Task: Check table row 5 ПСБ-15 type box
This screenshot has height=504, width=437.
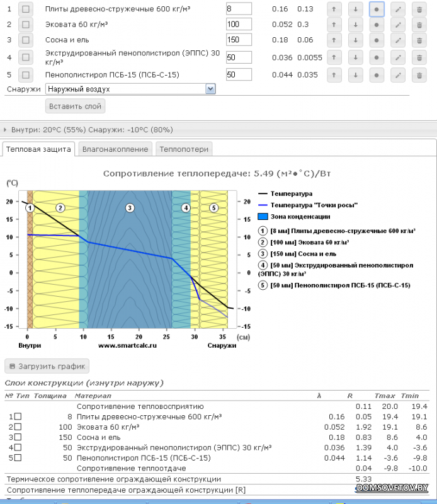Action: [18, 458]
